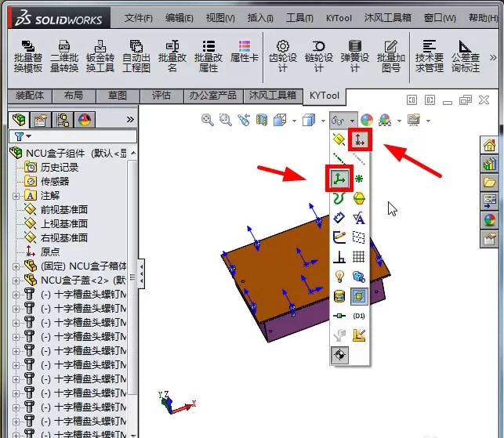
Task: Toggle dimension names (D1) display
Action: click(359, 316)
